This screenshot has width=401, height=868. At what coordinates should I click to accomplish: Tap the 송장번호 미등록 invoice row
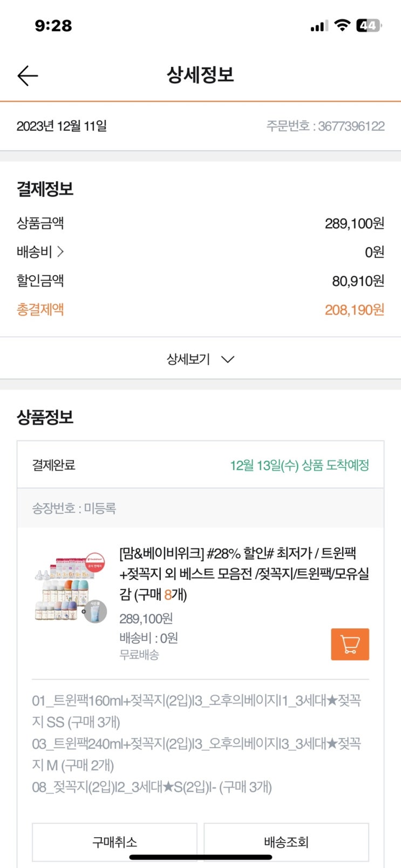[74, 508]
